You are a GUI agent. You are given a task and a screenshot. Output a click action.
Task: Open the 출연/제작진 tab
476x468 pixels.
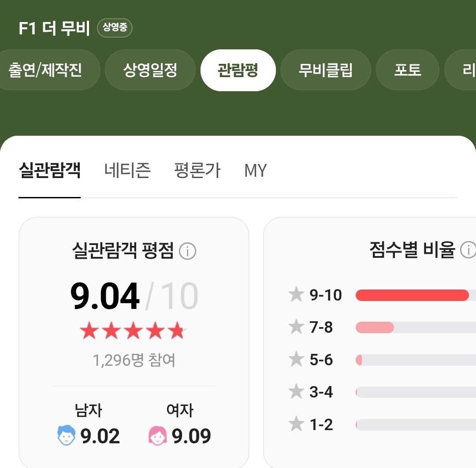(x=45, y=70)
